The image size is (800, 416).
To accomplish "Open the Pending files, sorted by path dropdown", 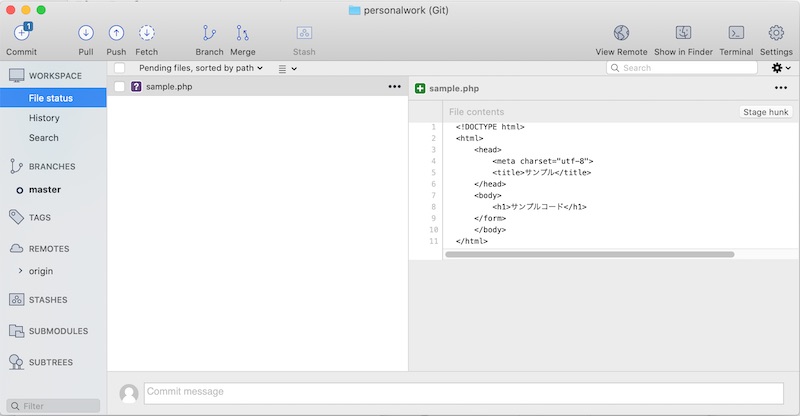I will (201, 68).
